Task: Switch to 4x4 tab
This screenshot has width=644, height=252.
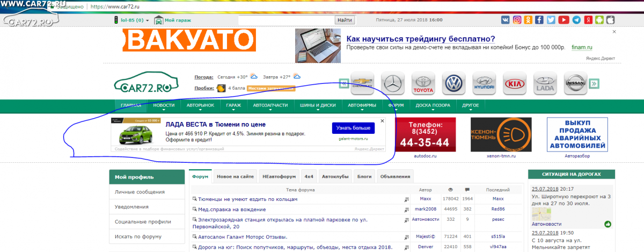Action: pos(309,176)
